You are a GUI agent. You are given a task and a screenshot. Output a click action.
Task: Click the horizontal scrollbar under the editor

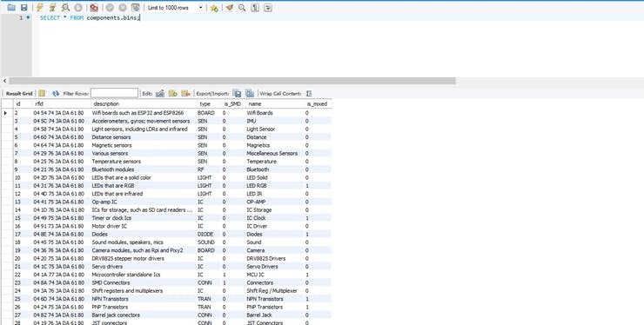pos(232,81)
